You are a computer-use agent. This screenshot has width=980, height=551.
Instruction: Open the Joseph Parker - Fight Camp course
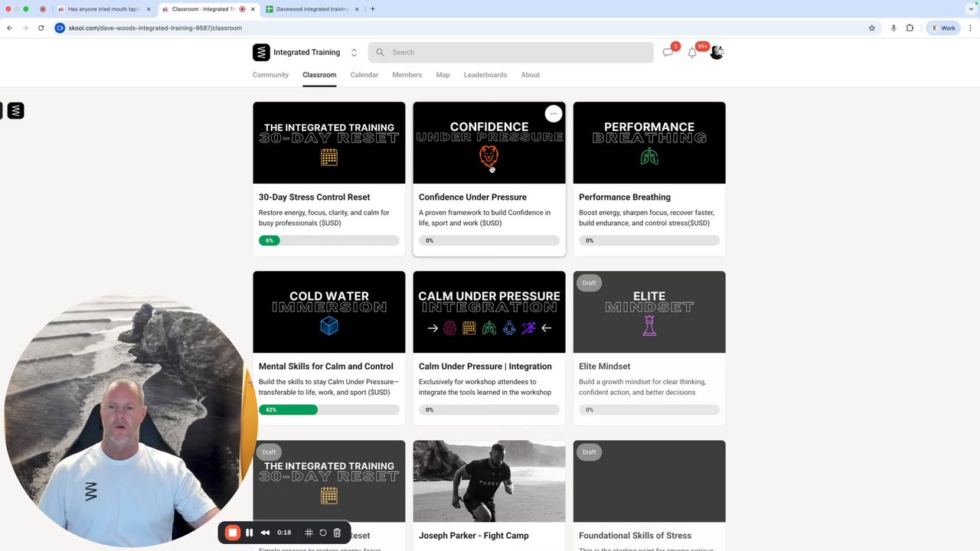pyautogui.click(x=474, y=536)
